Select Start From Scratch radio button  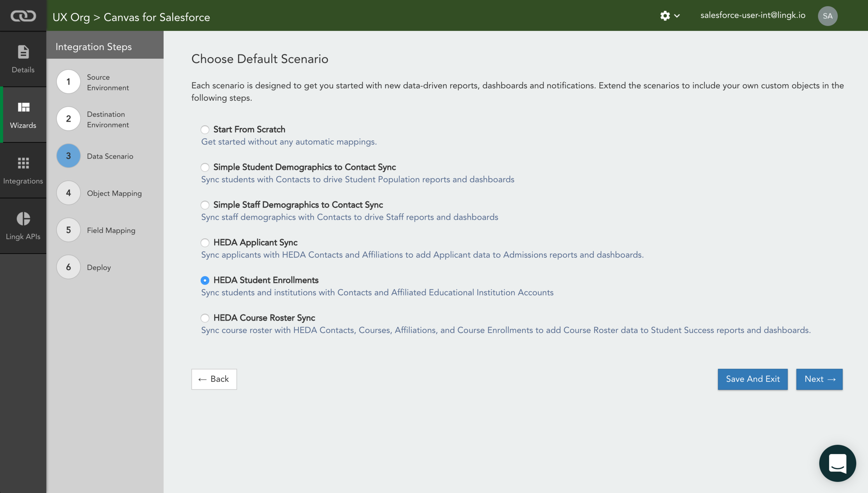[x=205, y=130]
